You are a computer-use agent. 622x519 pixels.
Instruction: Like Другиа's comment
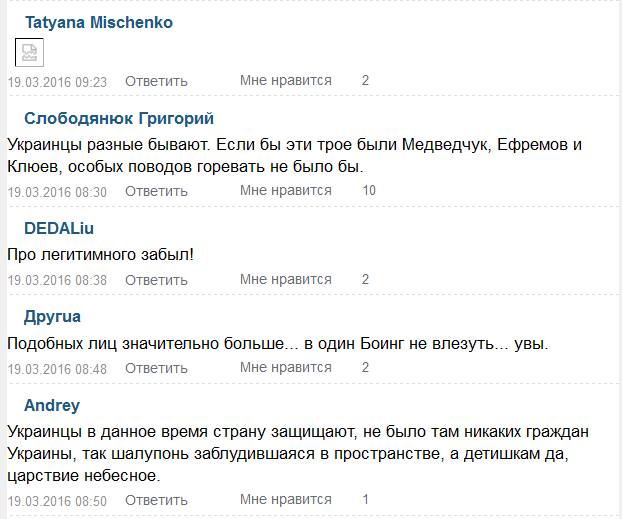(285, 367)
